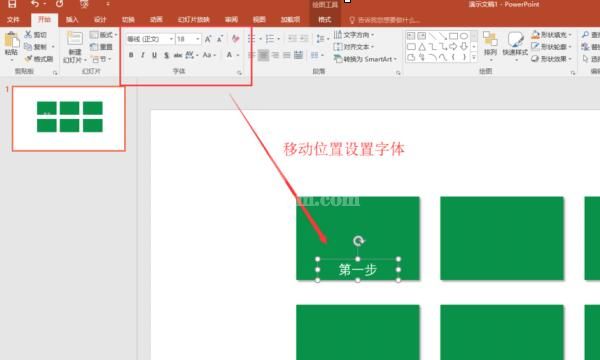This screenshot has height=360, width=600.
Task: Open the character spacing AV dropdown
Action: click(x=192, y=55)
